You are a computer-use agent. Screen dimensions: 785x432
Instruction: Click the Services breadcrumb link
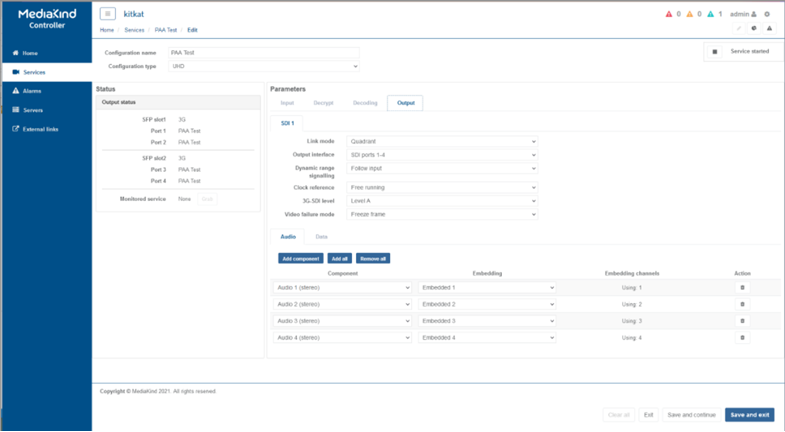coord(134,30)
